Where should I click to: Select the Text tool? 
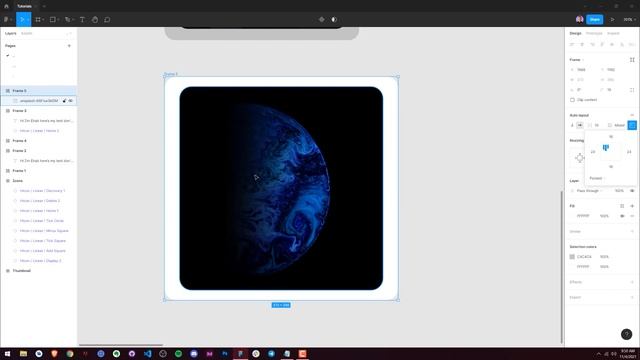(82, 19)
